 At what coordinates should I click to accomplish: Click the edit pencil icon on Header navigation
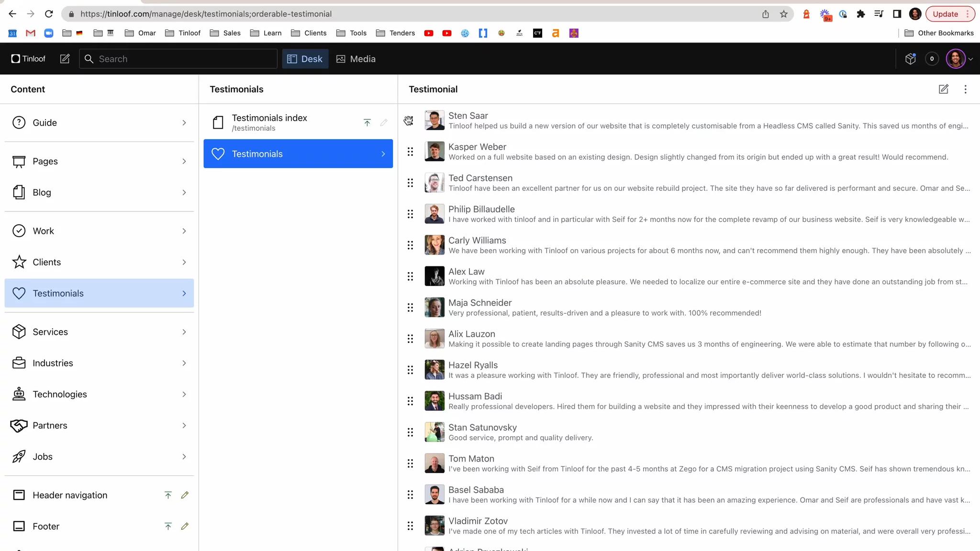pos(185,496)
